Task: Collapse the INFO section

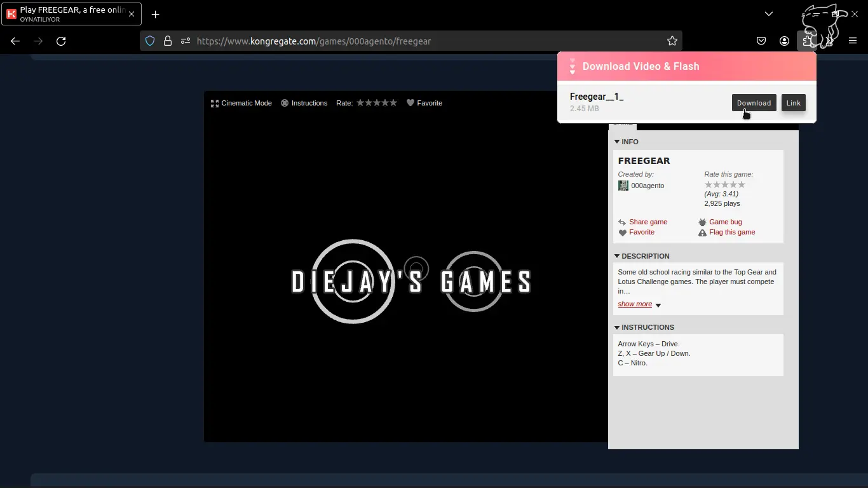Action: 627,142
